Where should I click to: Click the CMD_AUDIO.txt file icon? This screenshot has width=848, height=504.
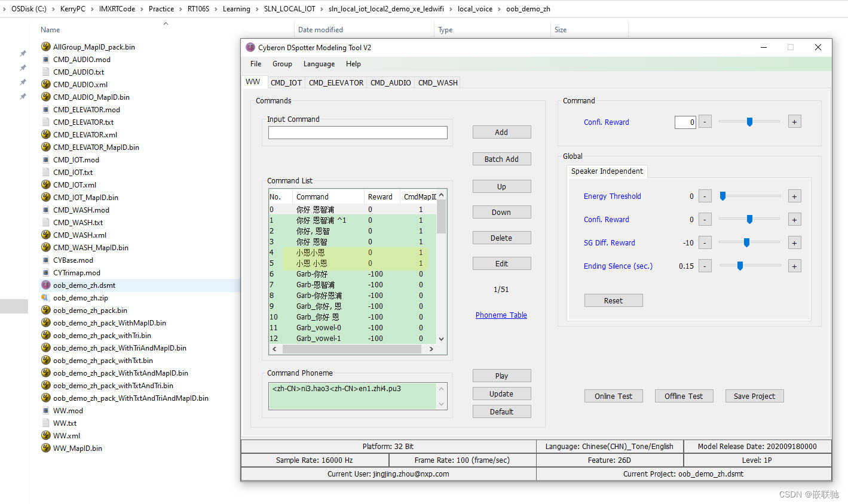pyautogui.click(x=45, y=72)
